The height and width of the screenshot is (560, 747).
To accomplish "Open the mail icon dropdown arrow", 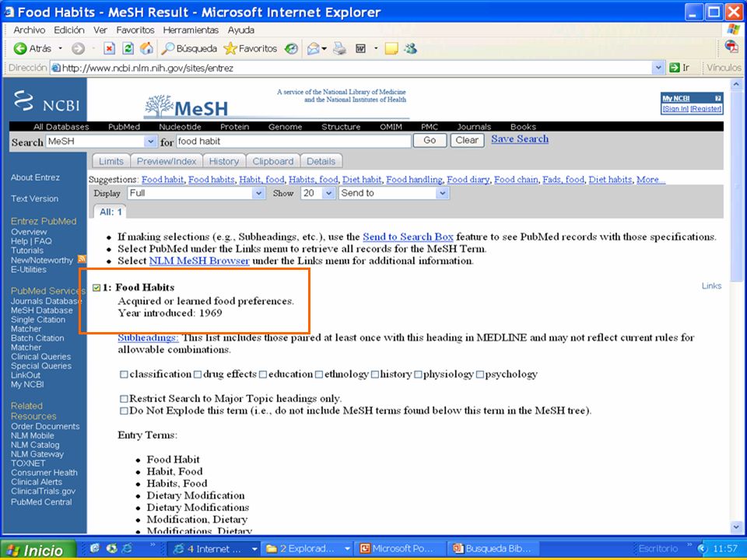I will [x=324, y=48].
